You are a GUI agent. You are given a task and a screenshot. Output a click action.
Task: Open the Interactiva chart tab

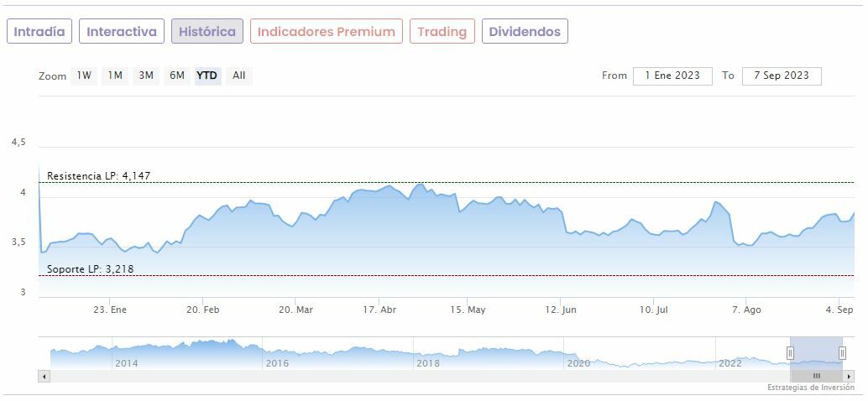122,32
